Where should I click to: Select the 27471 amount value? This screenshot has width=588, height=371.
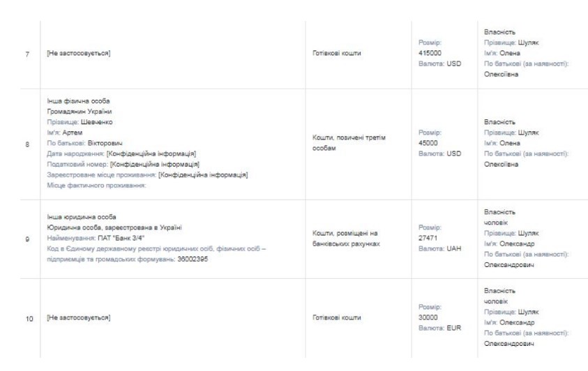pyautogui.click(x=428, y=237)
